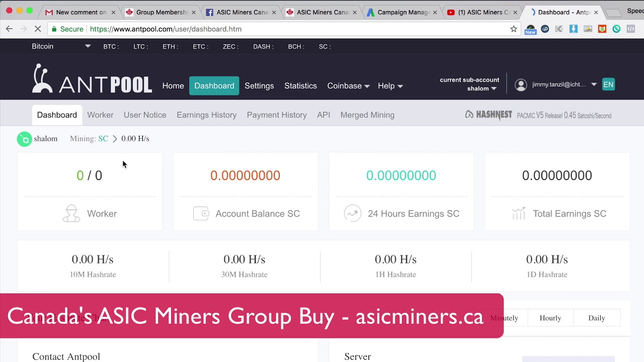Screen dimensions: 644x362
Task: Click the BTC price ticker
Action: point(111,46)
